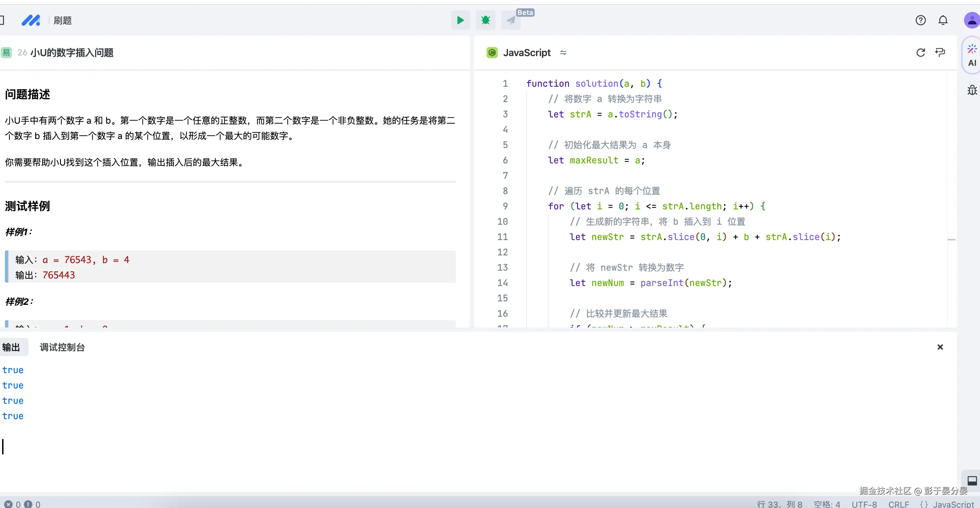This screenshot has height=508, width=980.
Task: Toggle word wrap icon in editor header
Action: tap(940, 53)
